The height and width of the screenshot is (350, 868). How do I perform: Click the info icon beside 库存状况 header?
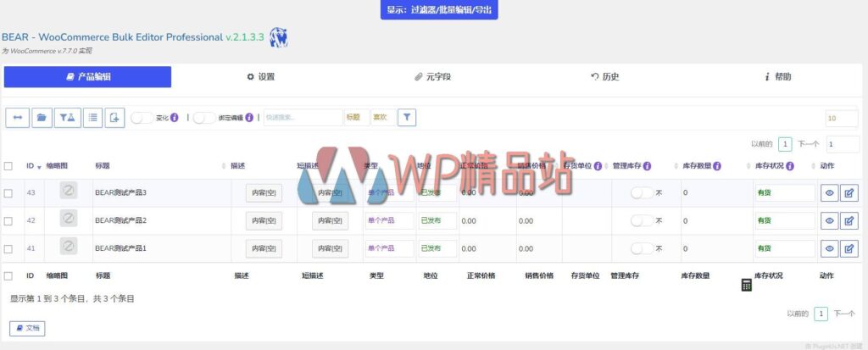(x=790, y=166)
